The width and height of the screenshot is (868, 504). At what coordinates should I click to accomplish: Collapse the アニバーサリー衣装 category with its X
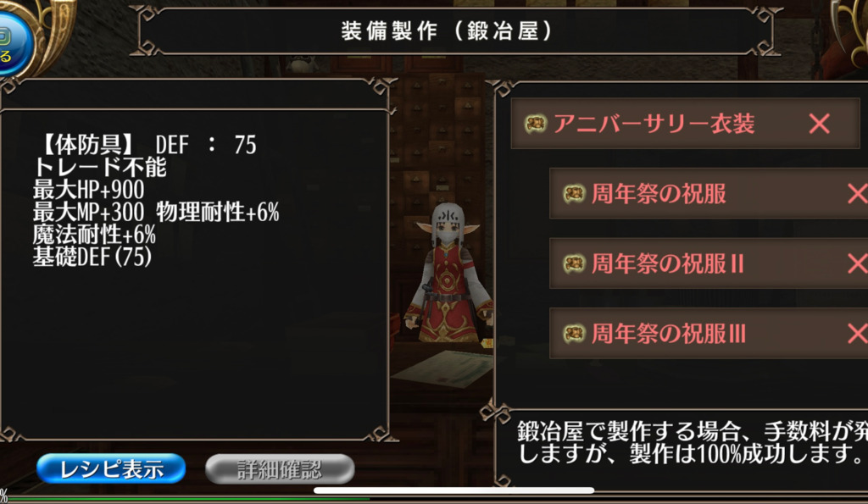[x=820, y=124]
